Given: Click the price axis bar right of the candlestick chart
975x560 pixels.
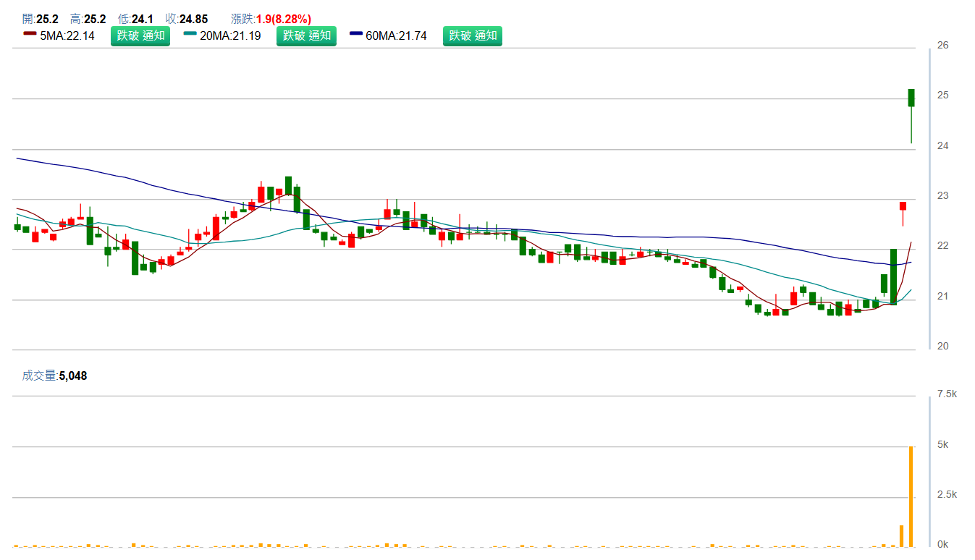Looking at the screenshot, I should 929,198.
